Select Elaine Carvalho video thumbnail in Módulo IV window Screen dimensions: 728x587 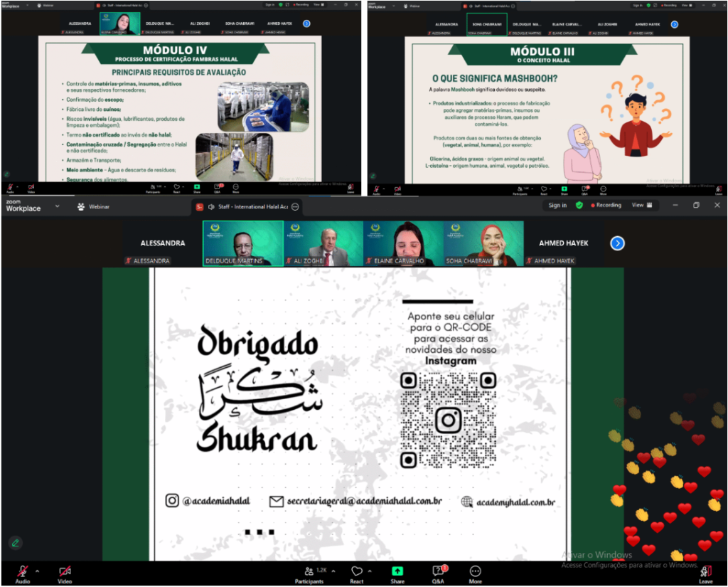click(x=119, y=23)
